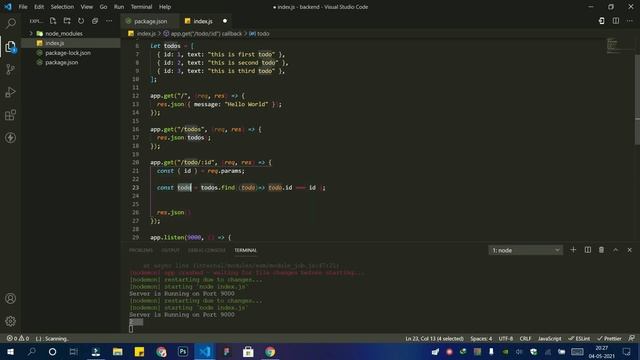Image resolution: width=640 pixels, height=360 pixels.
Task: Open the Selection menu
Action: 62,7
